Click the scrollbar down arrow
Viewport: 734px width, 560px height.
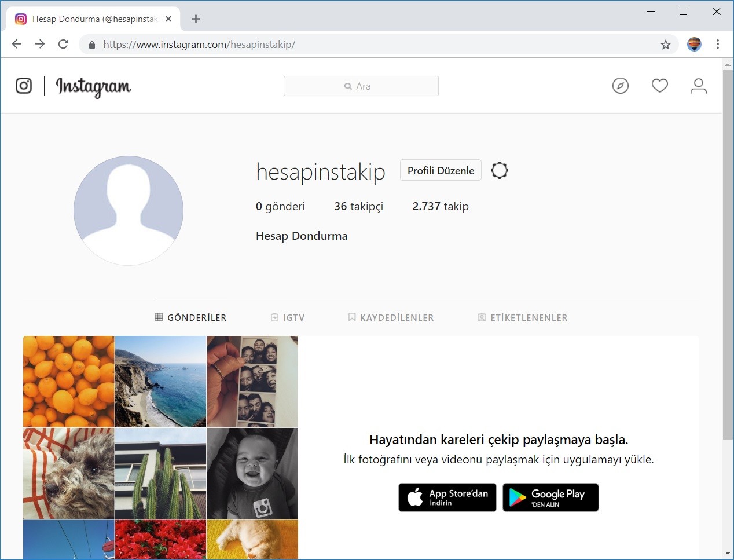(x=728, y=554)
